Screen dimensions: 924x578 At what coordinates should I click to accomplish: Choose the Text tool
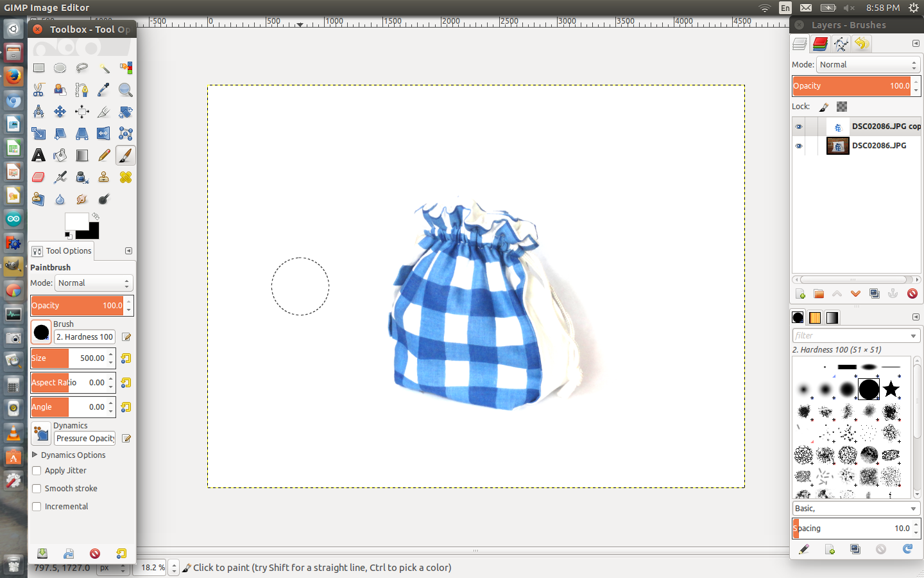[38, 155]
